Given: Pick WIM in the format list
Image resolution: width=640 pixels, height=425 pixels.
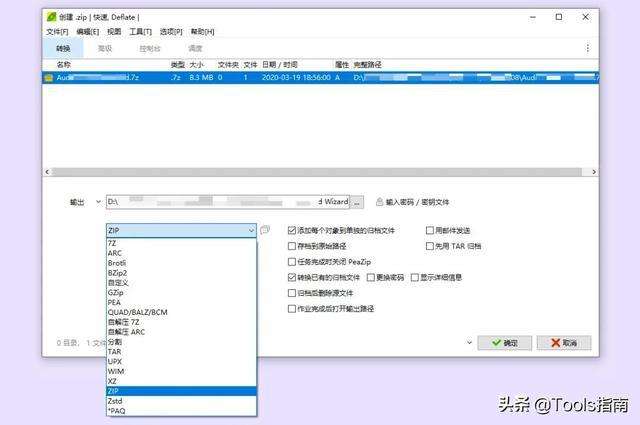Looking at the screenshot, I should tap(181, 371).
